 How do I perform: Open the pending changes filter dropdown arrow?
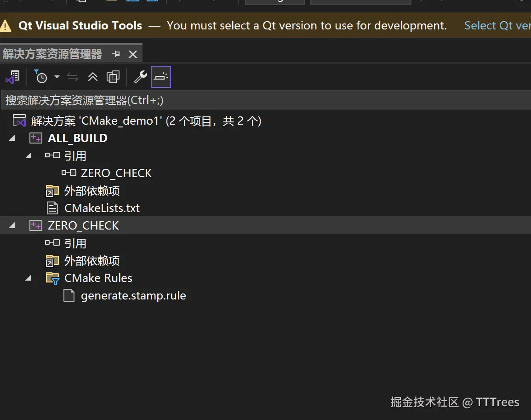pyautogui.click(x=57, y=77)
